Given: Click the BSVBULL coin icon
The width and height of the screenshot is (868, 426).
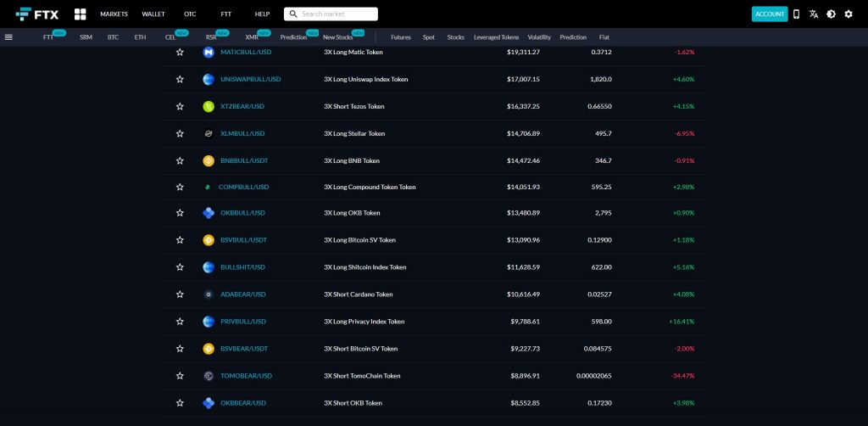Looking at the screenshot, I should coord(209,240).
